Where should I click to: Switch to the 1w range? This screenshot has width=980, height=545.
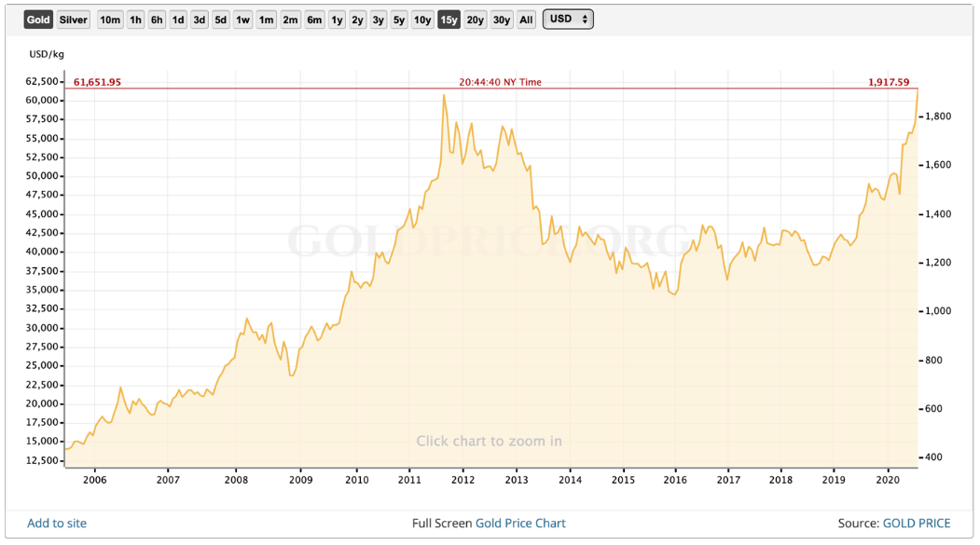pos(242,20)
